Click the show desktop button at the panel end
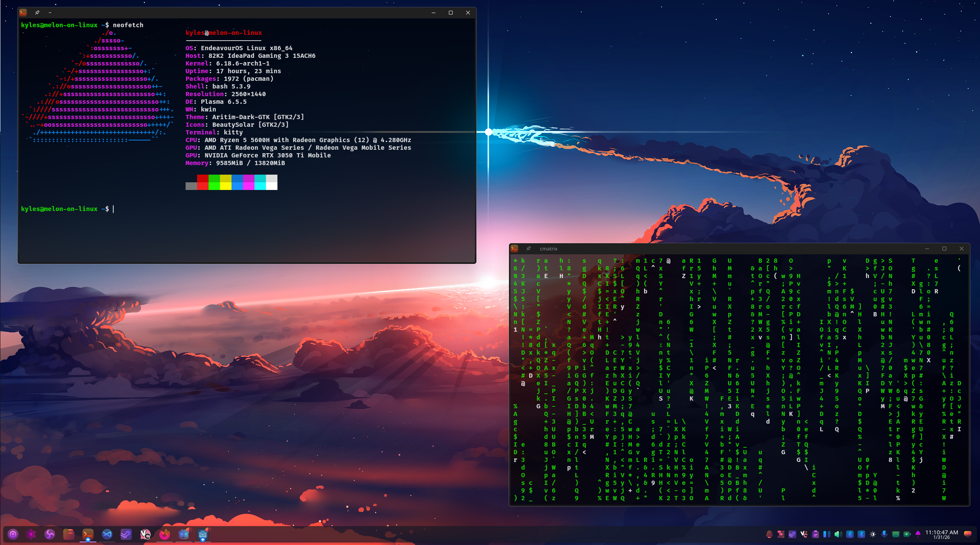 [x=968, y=534]
